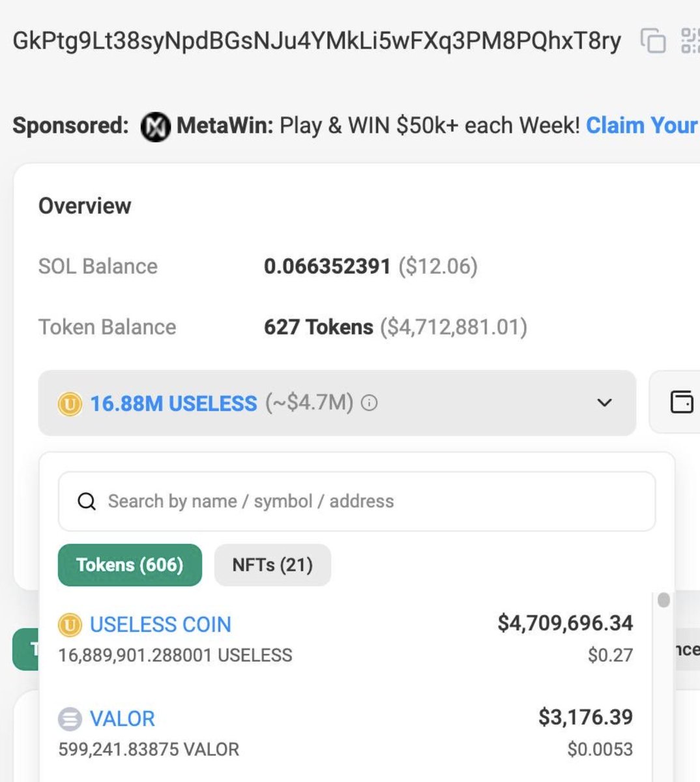700x782 pixels.
Task: Click the token search field
Action: pyautogui.click(x=357, y=501)
